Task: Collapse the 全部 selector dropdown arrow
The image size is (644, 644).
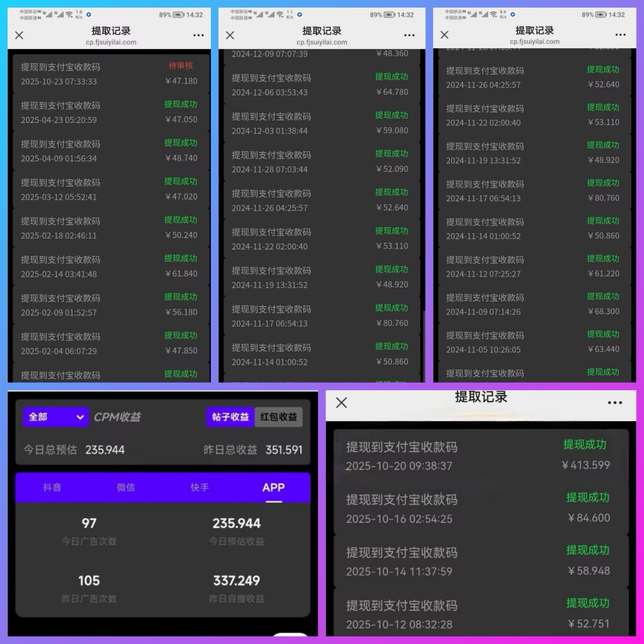Action: 80,417
